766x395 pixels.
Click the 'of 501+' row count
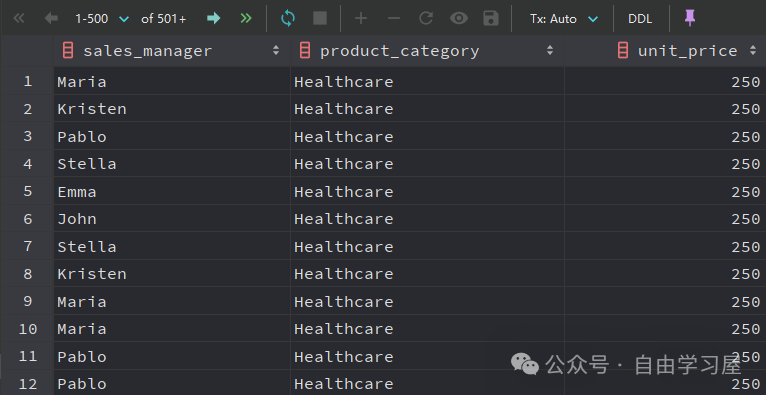point(164,19)
